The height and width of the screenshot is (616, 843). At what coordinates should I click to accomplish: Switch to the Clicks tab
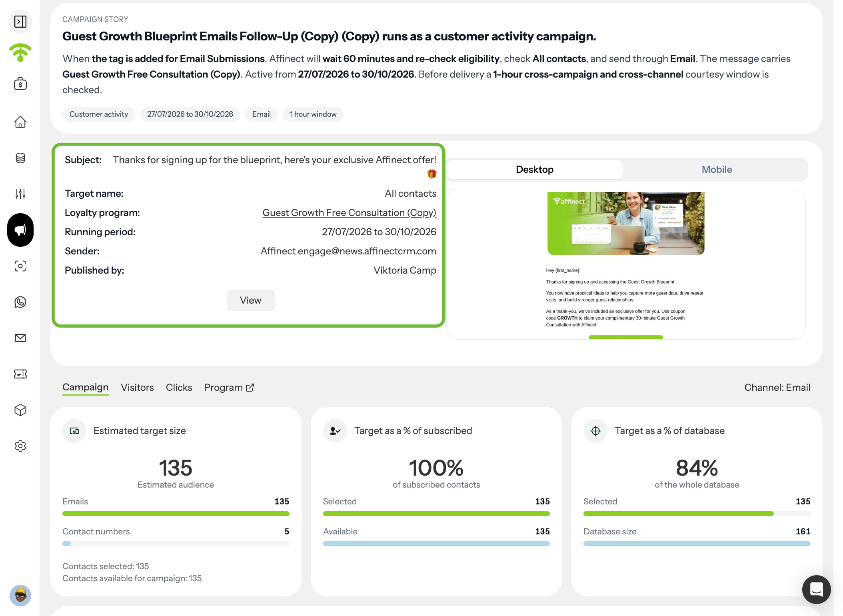(179, 388)
